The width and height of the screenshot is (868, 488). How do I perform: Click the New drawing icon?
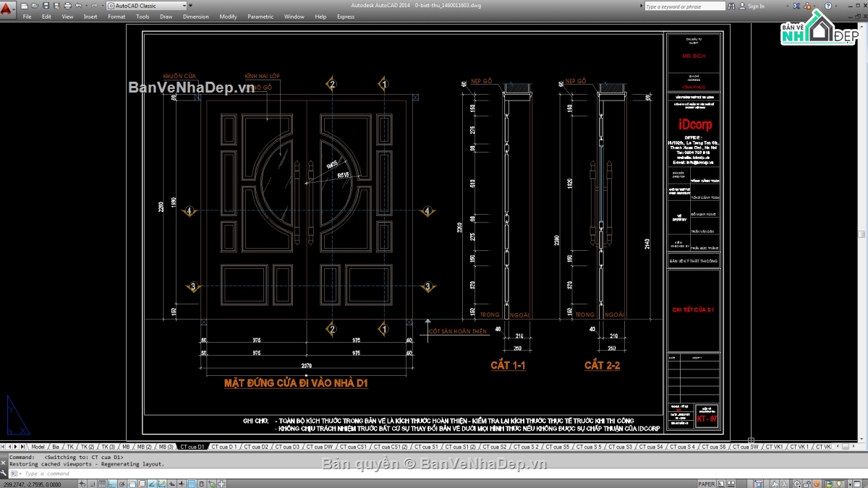tap(24, 6)
